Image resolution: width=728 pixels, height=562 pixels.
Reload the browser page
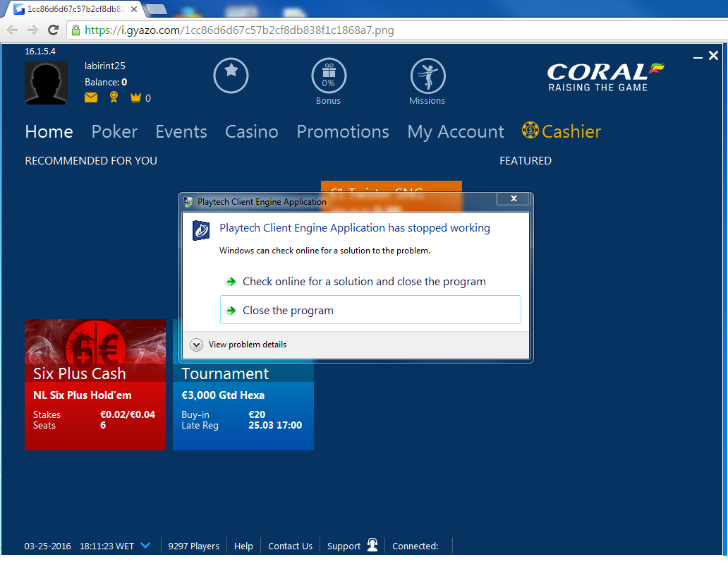54,30
